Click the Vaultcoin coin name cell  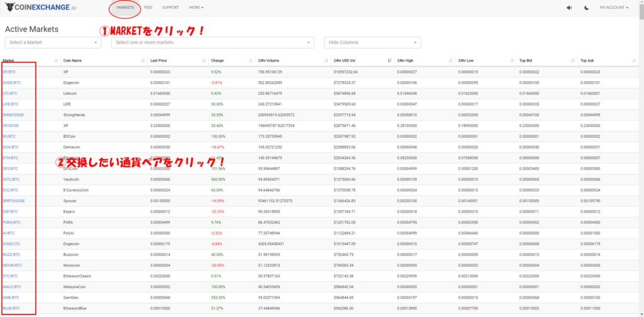(x=70, y=179)
